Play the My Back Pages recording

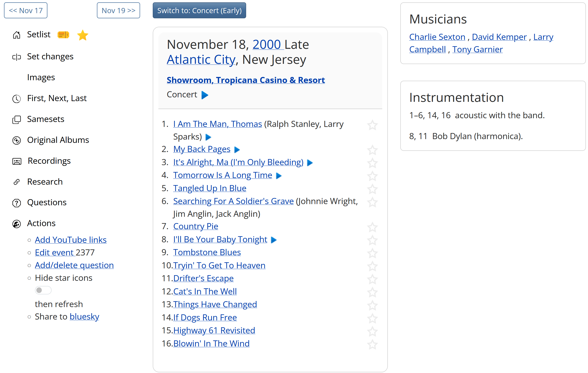[x=237, y=150]
